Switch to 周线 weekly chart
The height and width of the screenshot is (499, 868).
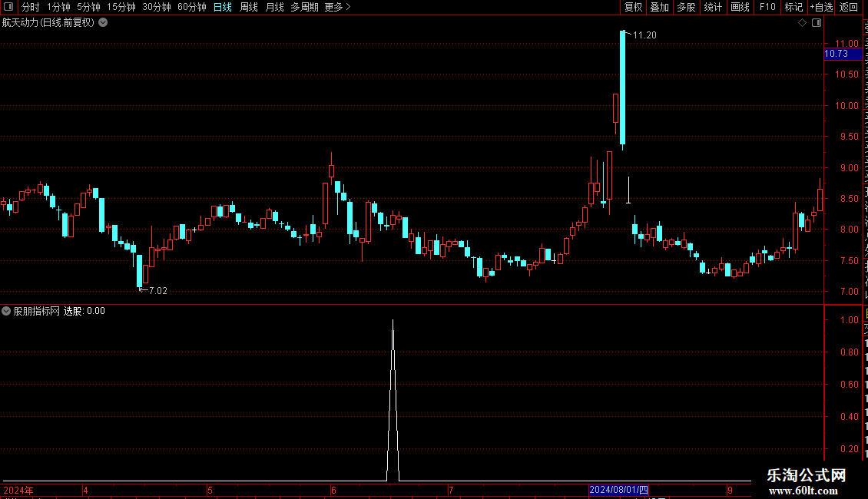[x=249, y=7]
